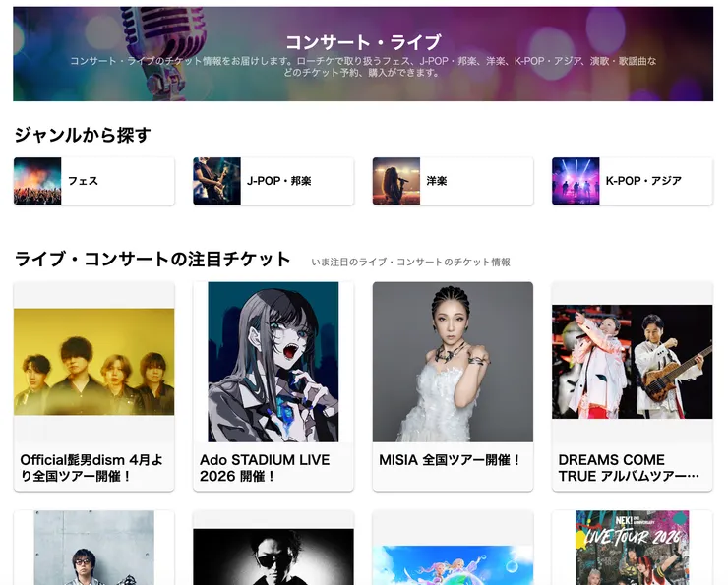Open the K-POP・アジア genre card
This screenshot has height=585, width=728.
point(632,181)
